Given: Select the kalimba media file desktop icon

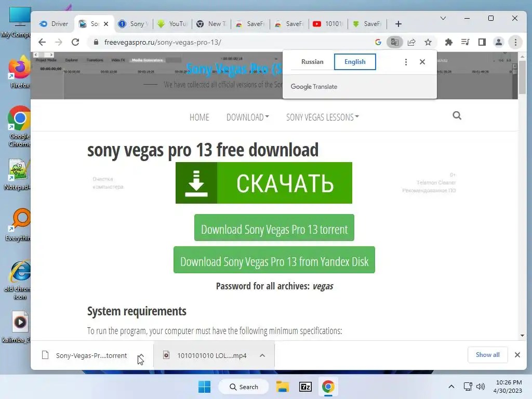Looking at the screenshot, I should (x=18, y=327).
